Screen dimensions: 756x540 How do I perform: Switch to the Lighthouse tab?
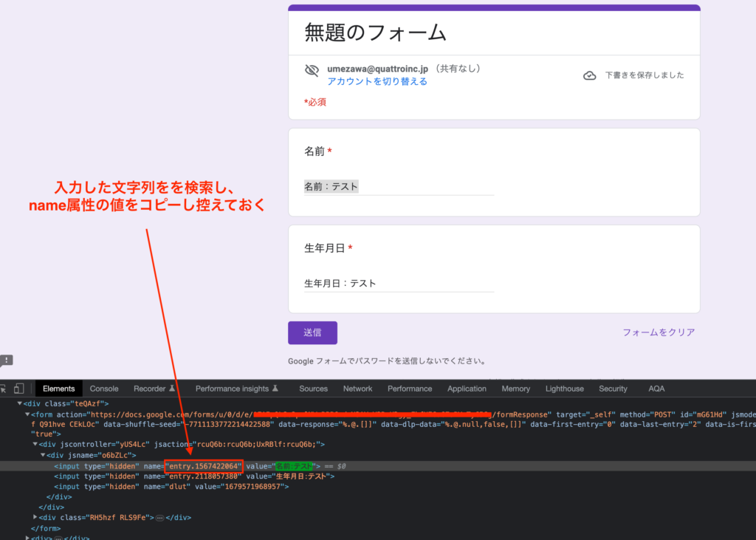(565, 389)
